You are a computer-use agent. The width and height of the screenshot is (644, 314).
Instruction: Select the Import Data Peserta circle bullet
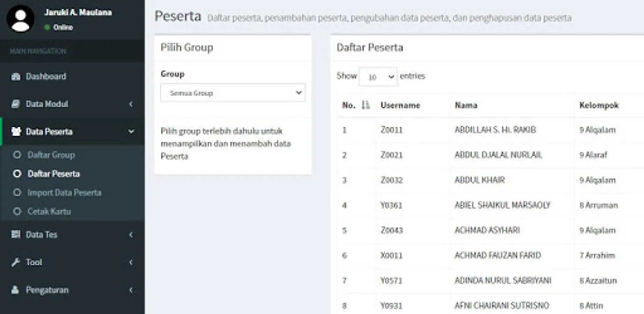(17, 193)
